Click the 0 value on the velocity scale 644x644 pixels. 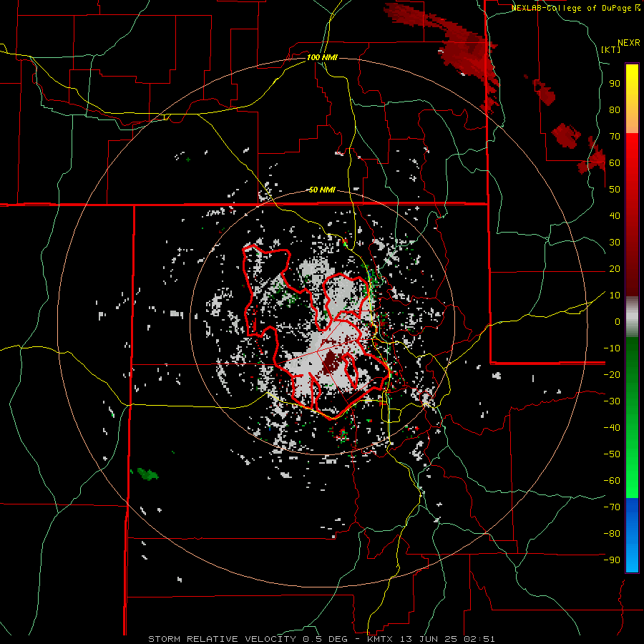tap(618, 321)
